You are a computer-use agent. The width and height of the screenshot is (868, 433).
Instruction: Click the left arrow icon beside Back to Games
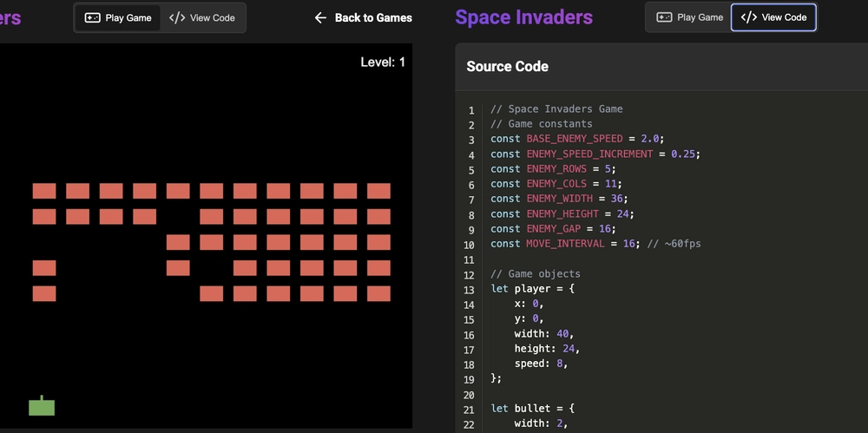(x=320, y=17)
